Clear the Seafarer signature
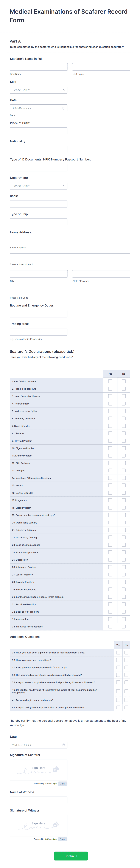The width and height of the screenshot is (140, 868). point(63,783)
